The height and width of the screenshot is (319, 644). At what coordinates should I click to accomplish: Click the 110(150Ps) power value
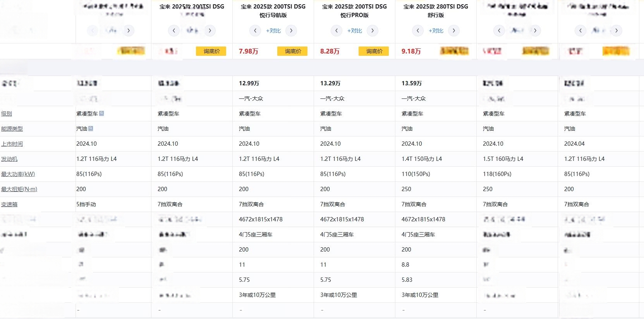[416, 174]
